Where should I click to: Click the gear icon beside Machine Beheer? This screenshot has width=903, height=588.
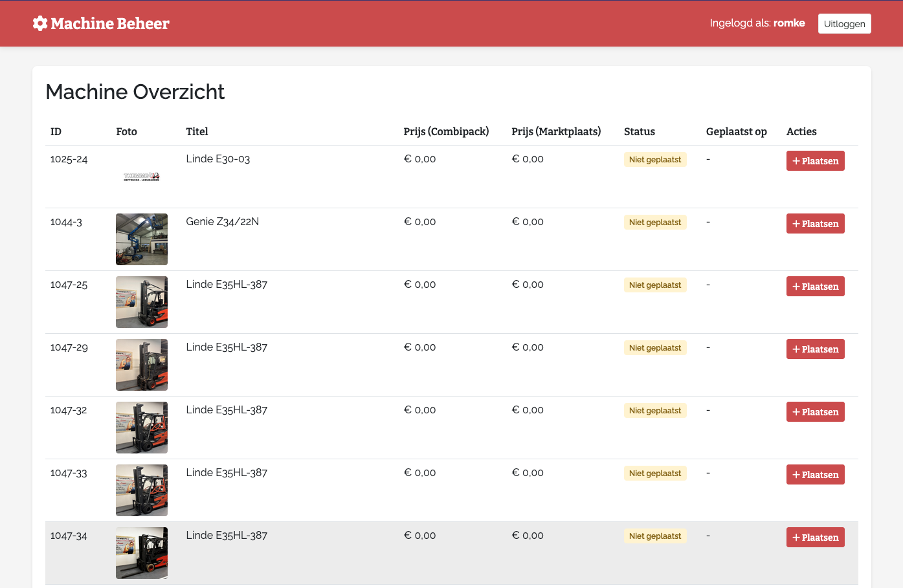tap(40, 23)
